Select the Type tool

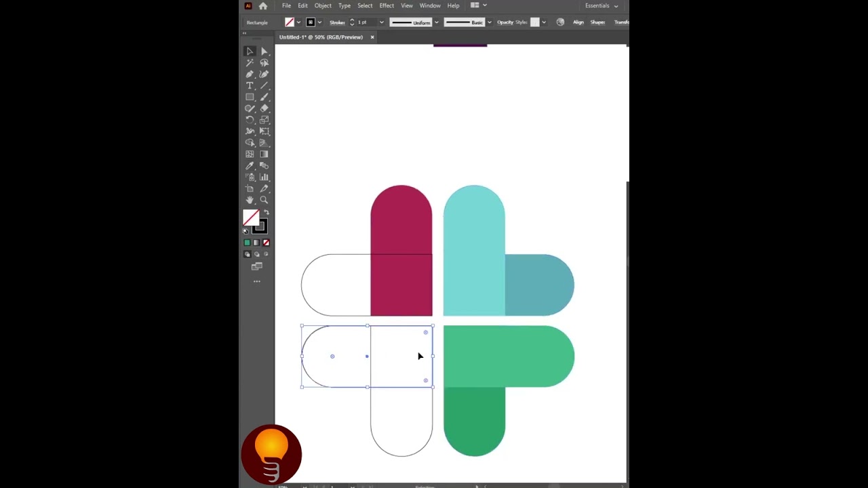point(250,85)
